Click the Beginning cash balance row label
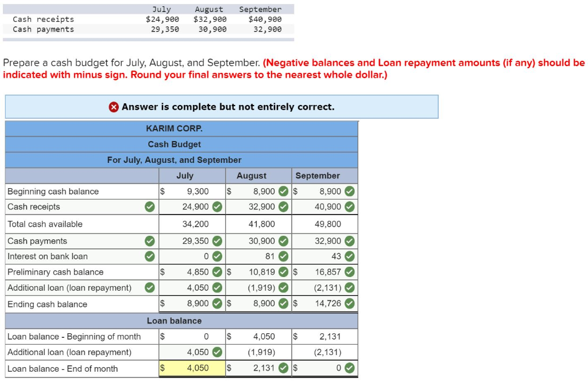This screenshot has height=382, width=588. pyautogui.click(x=53, y=192)
